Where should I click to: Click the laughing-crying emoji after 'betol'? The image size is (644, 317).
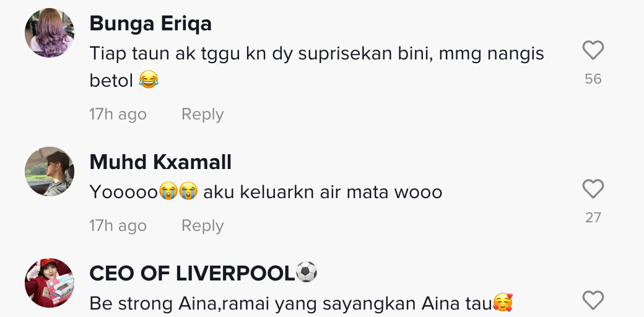point(148,80)
